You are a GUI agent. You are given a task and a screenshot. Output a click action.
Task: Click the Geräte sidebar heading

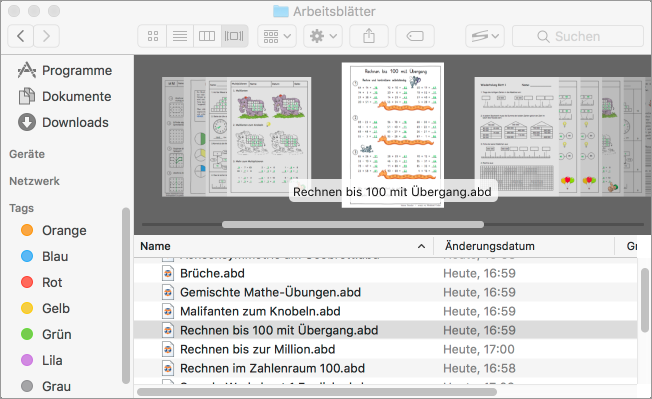[x=27, y=154]
